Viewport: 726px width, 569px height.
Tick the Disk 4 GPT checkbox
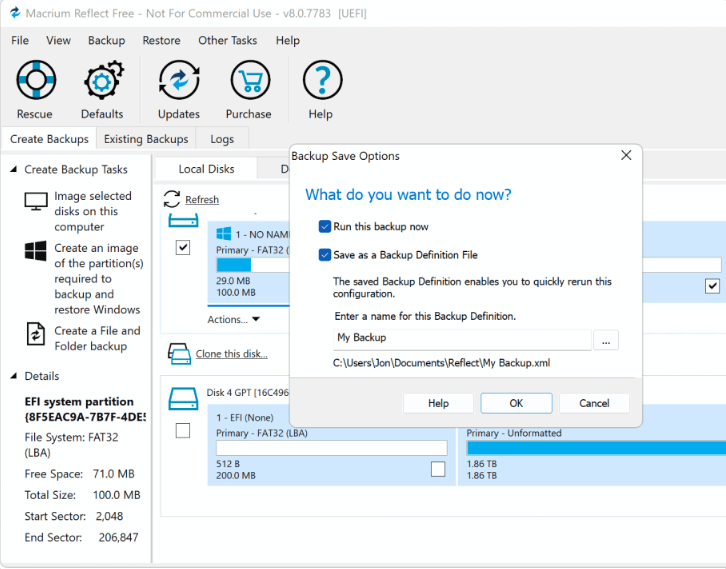tap(183, 431)
